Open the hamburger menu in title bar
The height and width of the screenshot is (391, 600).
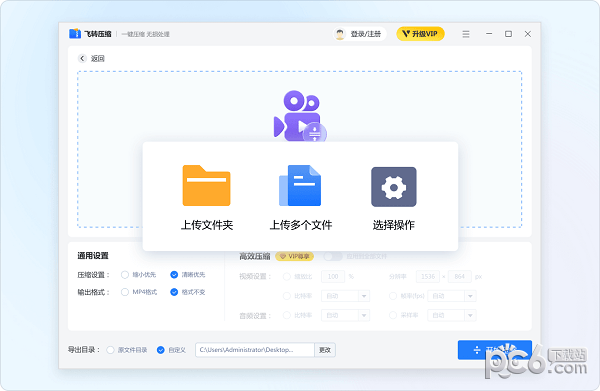click(x=466, y=34)
